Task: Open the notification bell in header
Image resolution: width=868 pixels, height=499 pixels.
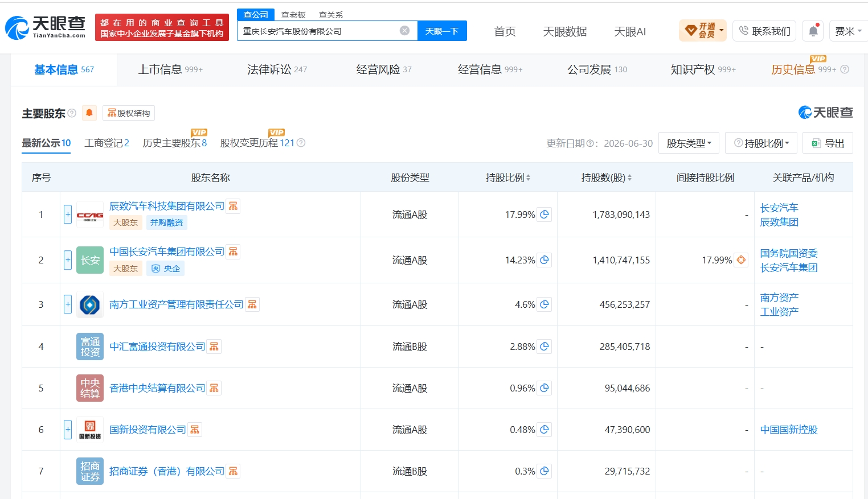Action: [813, 31]
